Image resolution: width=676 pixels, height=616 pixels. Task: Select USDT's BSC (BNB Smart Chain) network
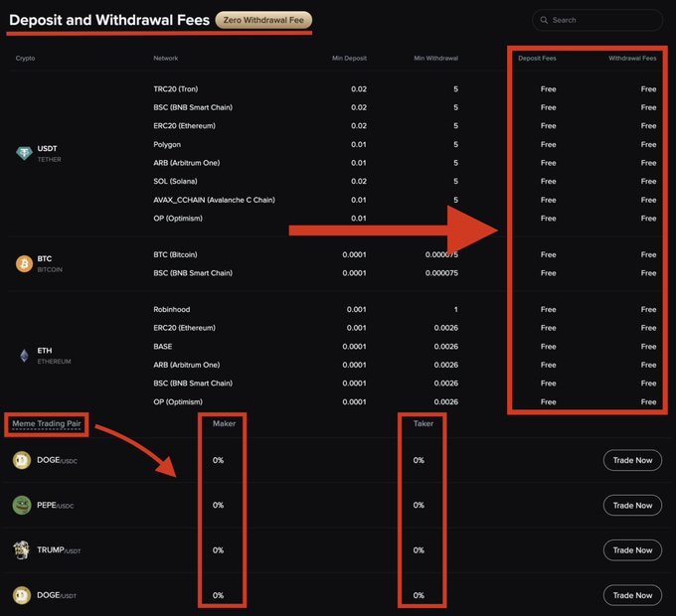coord(193,107)
